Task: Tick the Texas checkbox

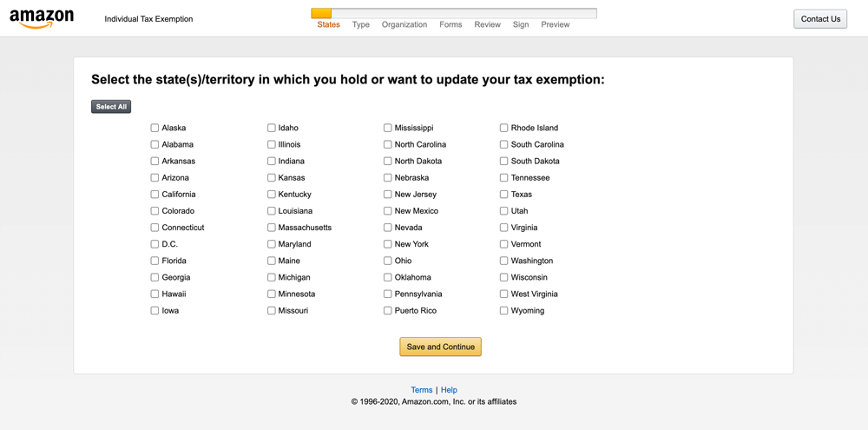Action: point(504,195)
